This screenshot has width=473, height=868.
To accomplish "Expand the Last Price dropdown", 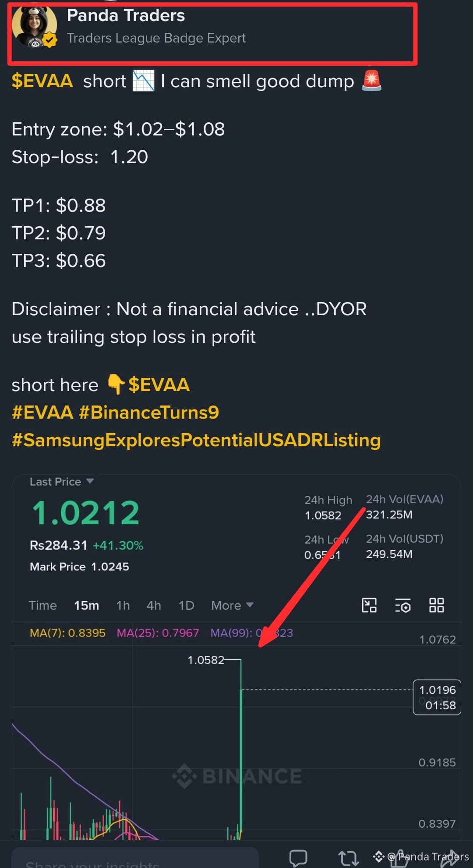I will (x=62, y=482).
